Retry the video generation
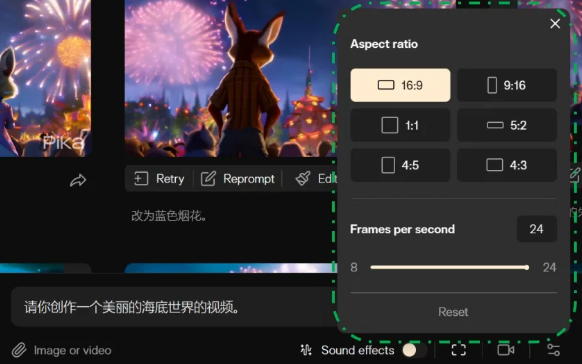582x364 pixels. pos(159,179)
